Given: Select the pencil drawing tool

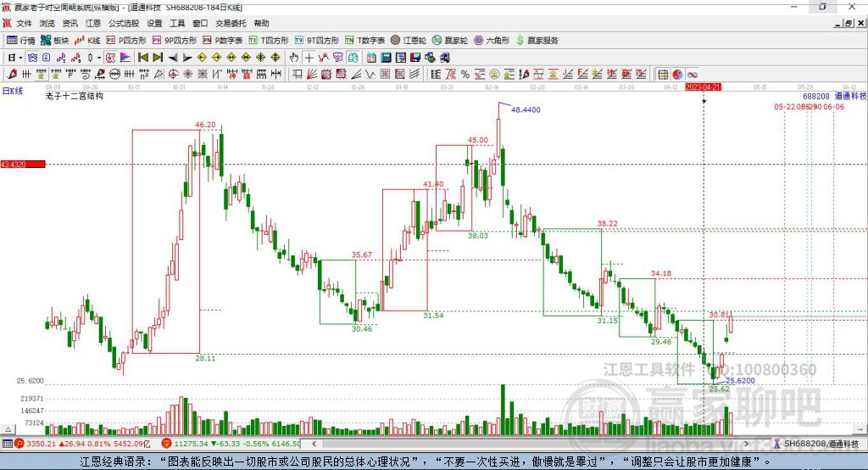Looking at the screenshot, I should 12,75.
